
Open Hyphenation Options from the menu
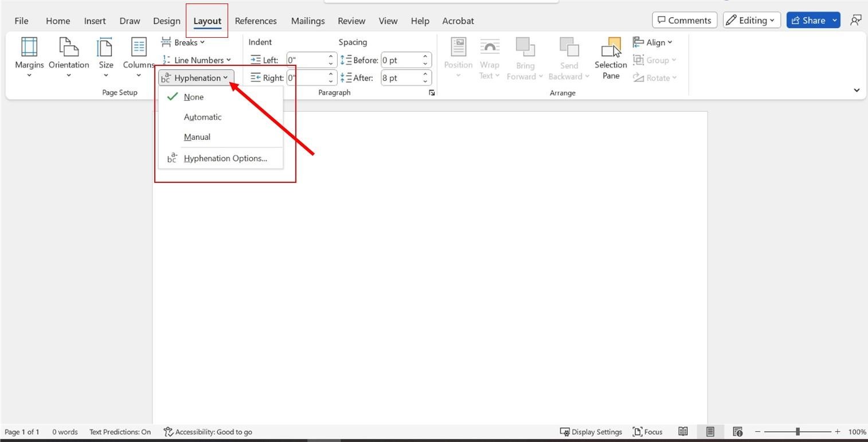(225, 158)
